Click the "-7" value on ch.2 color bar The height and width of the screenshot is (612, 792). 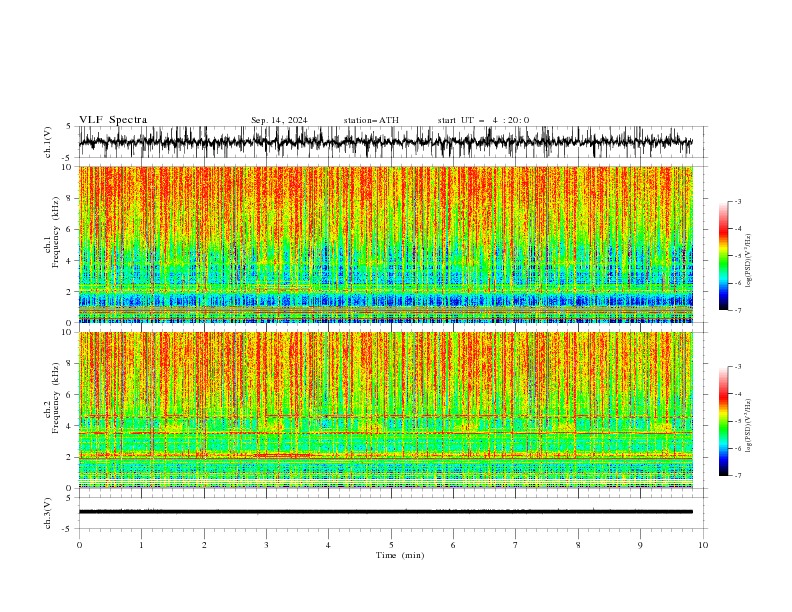click(x=738, y=476)
